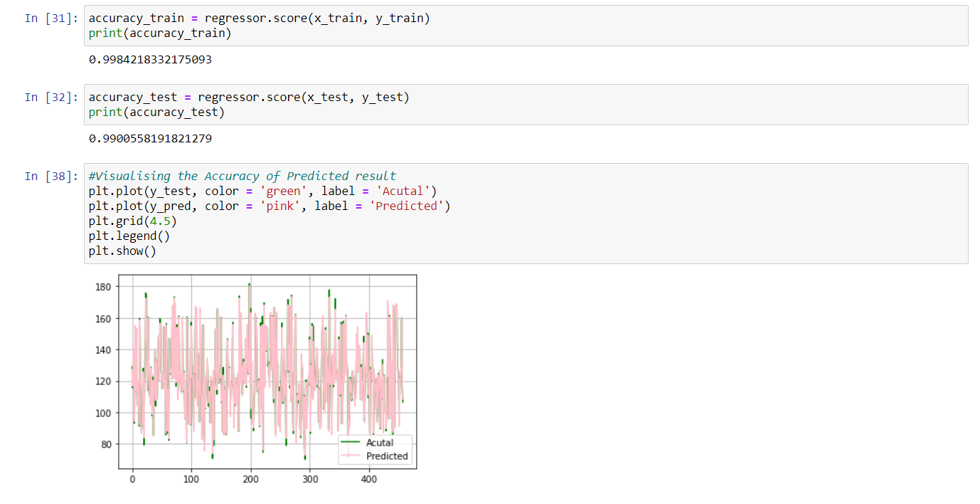This screenshot has width=980, height=504.
Task: Click the 80 y-axis tick label
Action: 106,444
